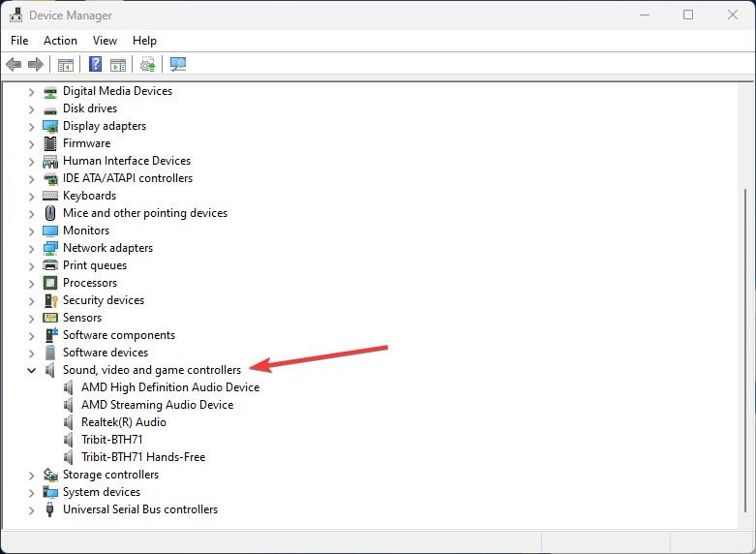This screenshot has height=554, width=756.
Task: Click the vertical scrollbar thumb
Action: pyautogui.click(x=745, y=350)
